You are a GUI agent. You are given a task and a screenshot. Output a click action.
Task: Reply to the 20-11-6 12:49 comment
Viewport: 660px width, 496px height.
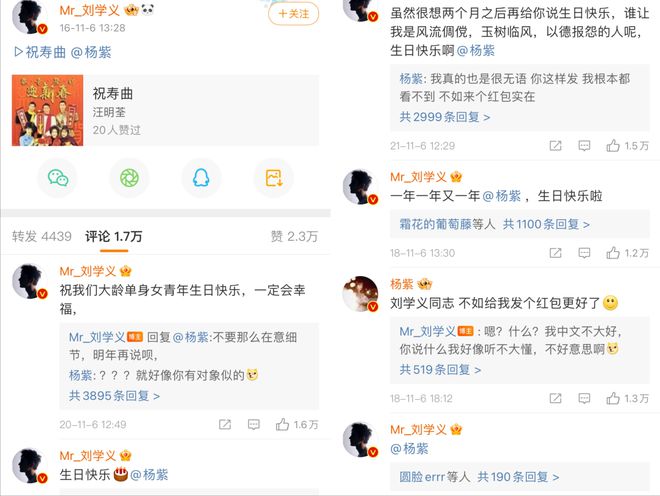253,424
